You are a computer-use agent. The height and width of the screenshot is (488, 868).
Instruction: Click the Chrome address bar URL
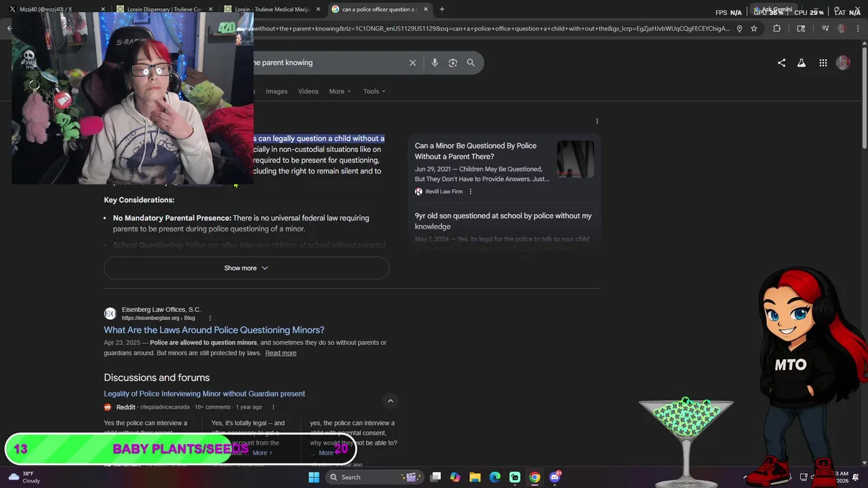(492, 28)
